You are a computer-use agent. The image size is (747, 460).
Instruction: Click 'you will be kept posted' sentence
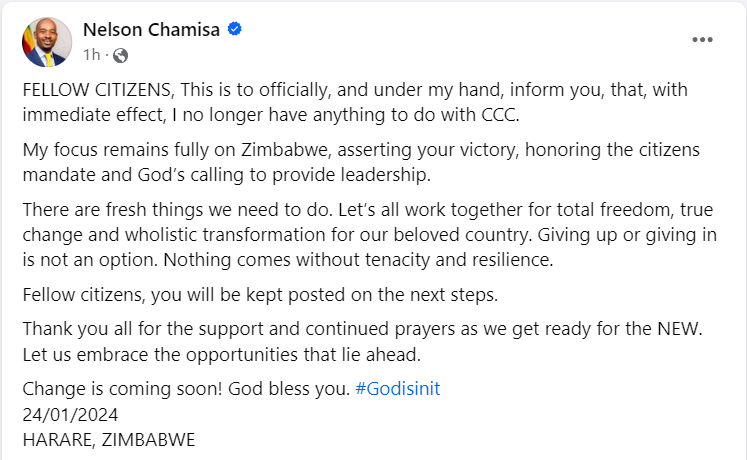tap(324, 295)
